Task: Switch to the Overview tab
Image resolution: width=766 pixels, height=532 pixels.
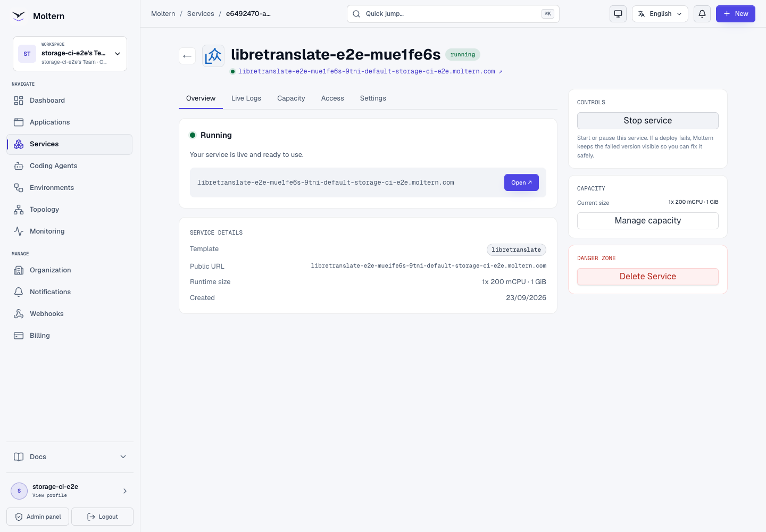Action: click(x=201, y=98)
